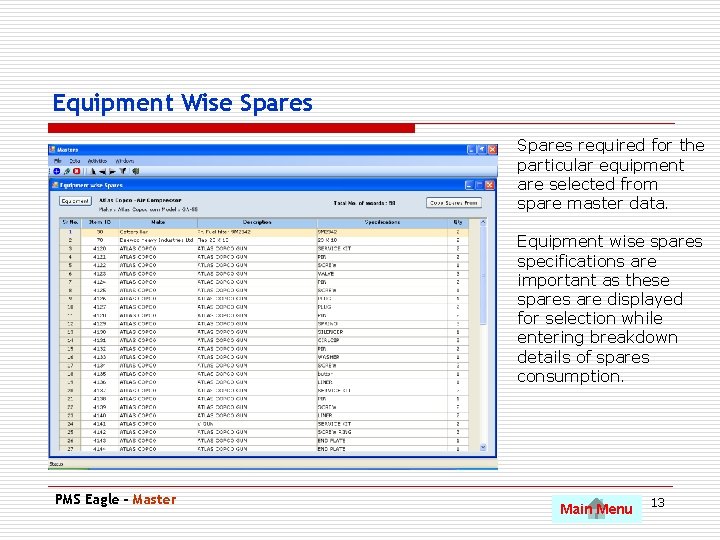Click the VALVE specification cell
The width and height of the screenshot is (720, 540).
[x=382, y=274]
